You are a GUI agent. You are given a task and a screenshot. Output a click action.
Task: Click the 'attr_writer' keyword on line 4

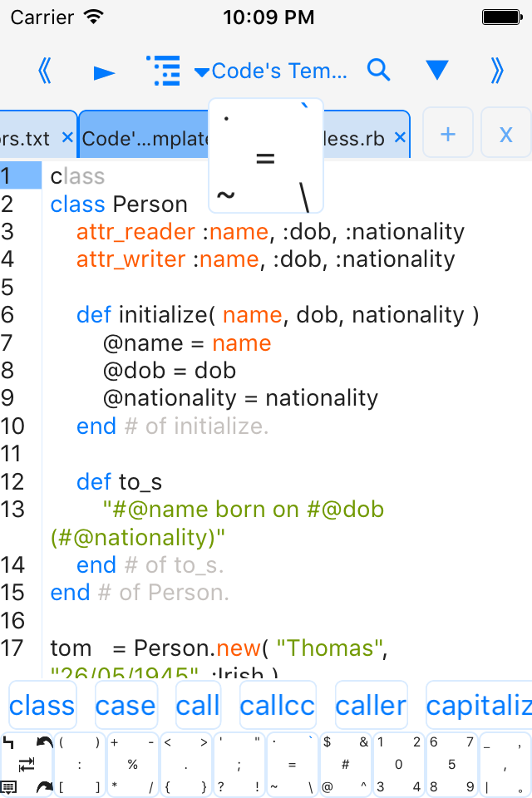pos(131,259)
